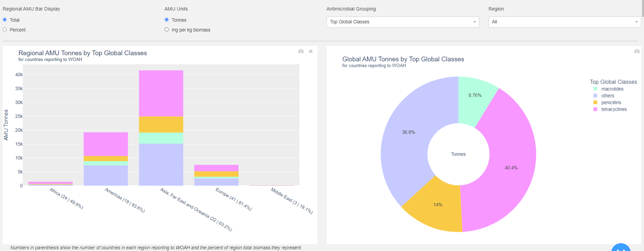Click the 36.8% others donut slice
644x251 pixels.
(x=409, y=132)
